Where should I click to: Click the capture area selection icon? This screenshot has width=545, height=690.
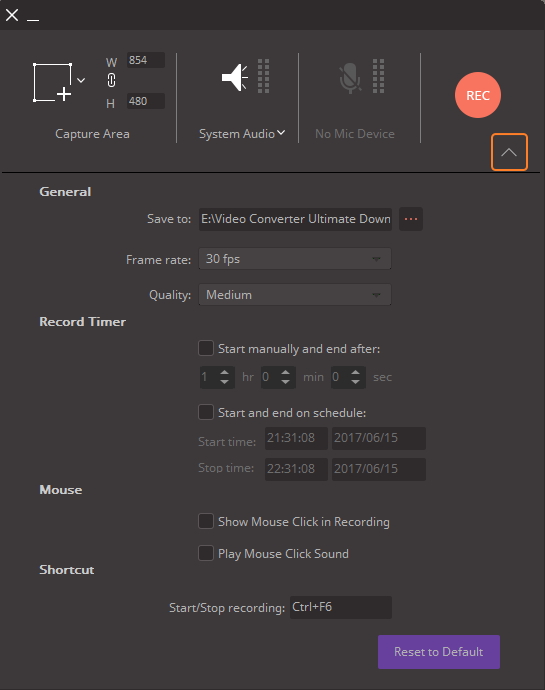pos(52,82)
